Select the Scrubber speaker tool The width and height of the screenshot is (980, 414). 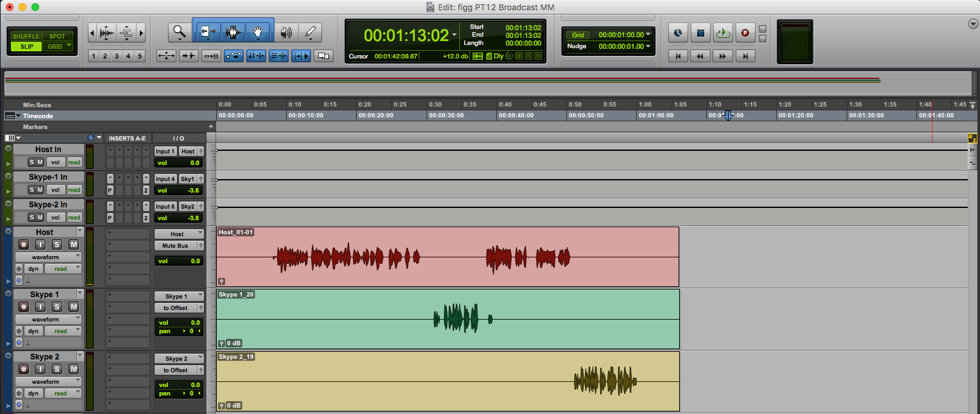286,32
